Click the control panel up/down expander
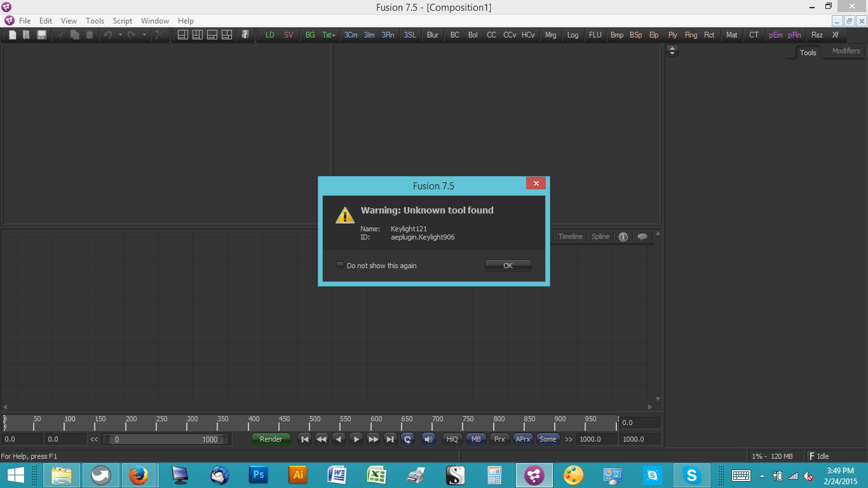This screenshot has width=868, height=488. [x=672, y=51]
